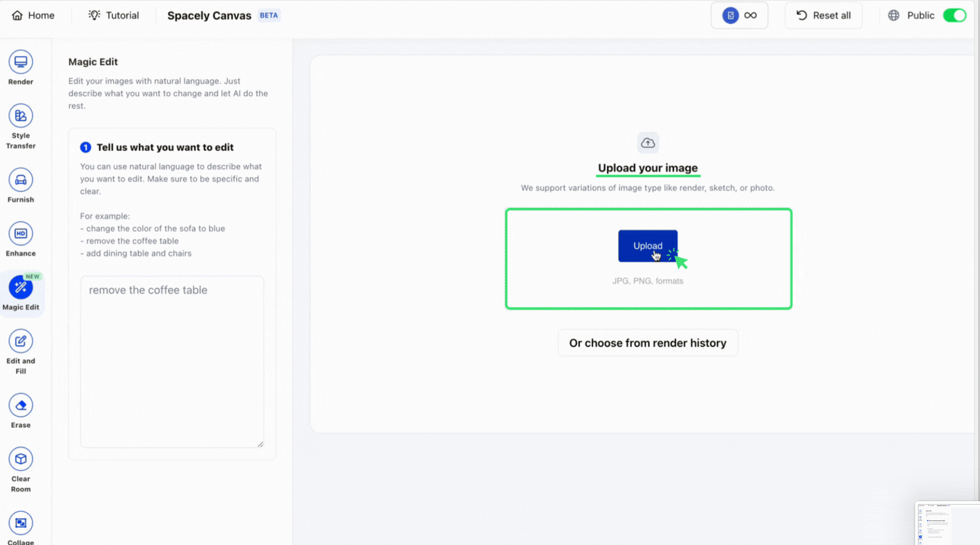Choose from render history
The image size is (980, 545).
click(647, 343)
